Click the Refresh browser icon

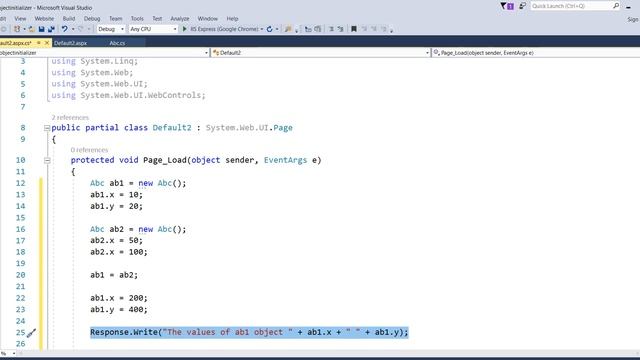[269, 29]
